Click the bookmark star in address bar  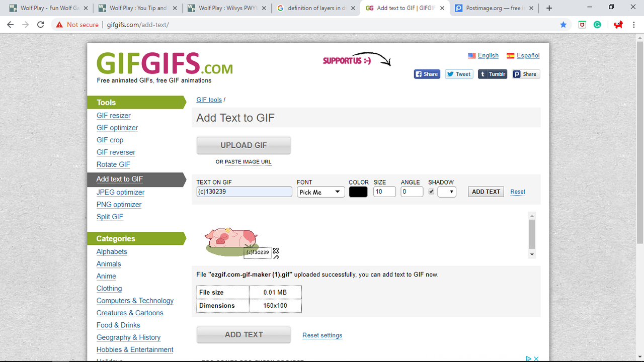pyautogui.click(x=563, y=25)
